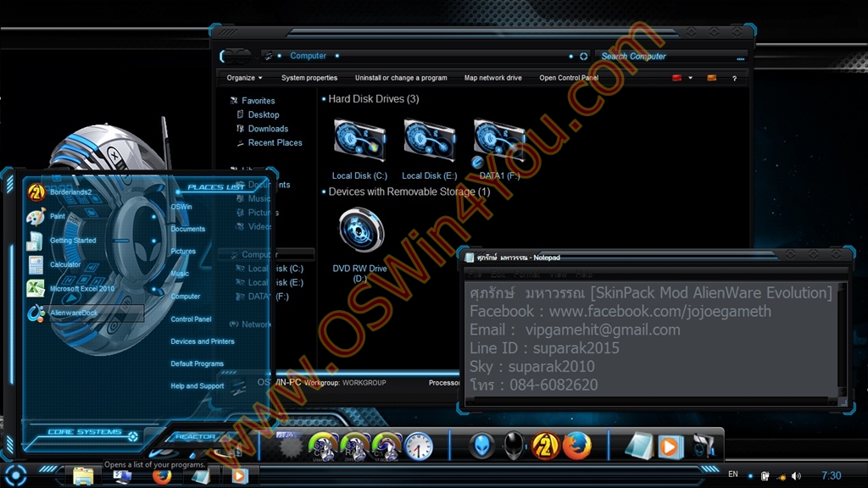Click Uninstall or change a program
Image resolution: width=868 pixels, height=488 pixels.
pyautogui.click(x=401, y=78)
